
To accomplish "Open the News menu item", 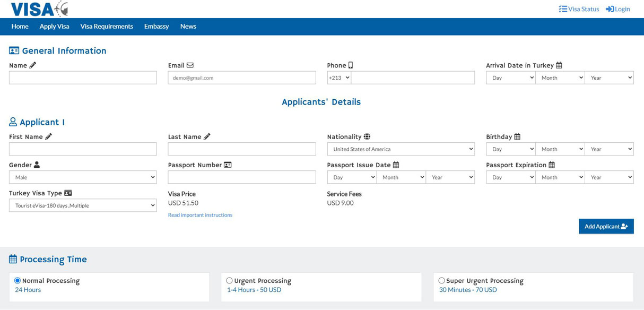I will (188, 27).
